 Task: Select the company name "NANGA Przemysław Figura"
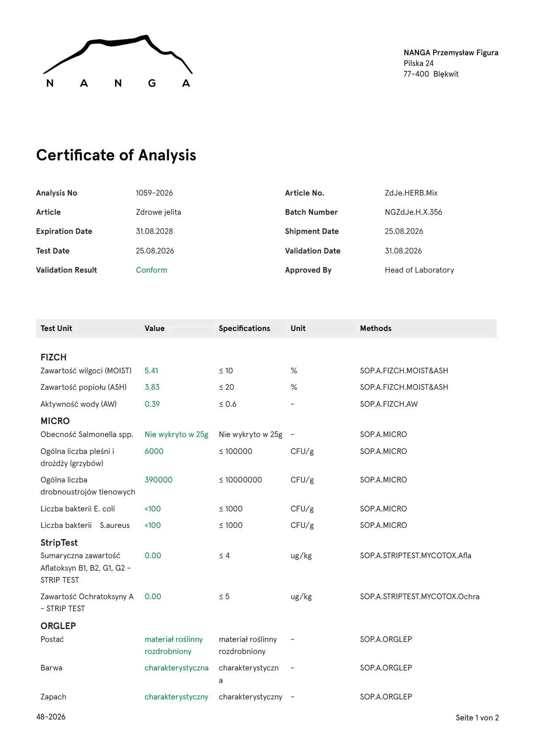click(451, 53)
